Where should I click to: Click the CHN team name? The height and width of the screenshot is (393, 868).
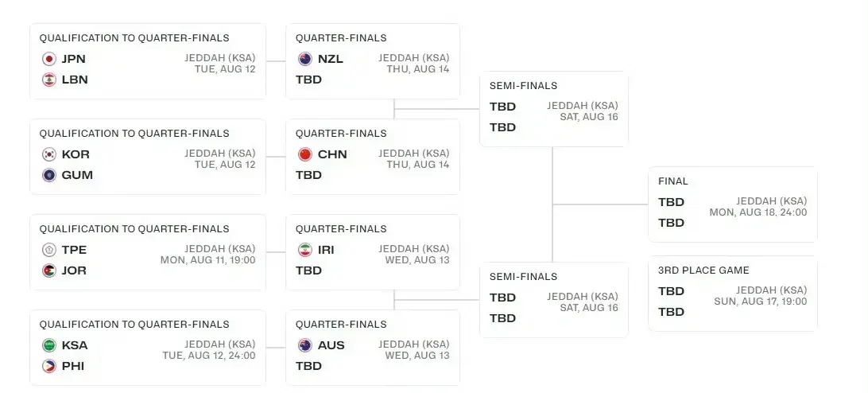pos(332,154)
